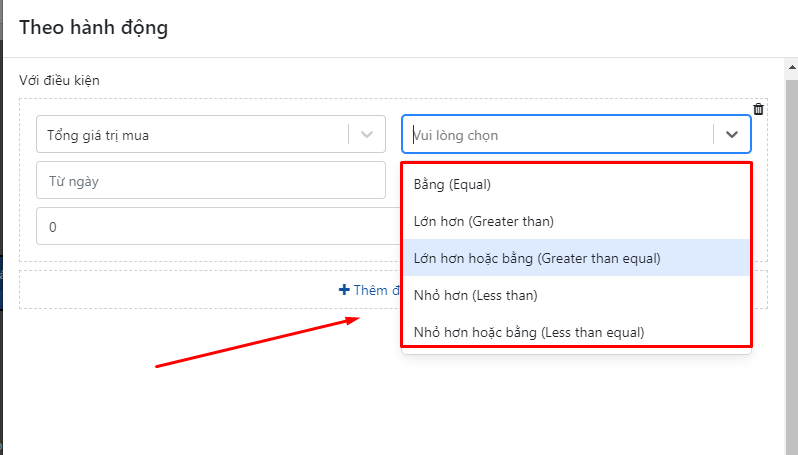Focus the Từ ngày date field
Viewport: 798px width, 455px height.
[210, 181]
